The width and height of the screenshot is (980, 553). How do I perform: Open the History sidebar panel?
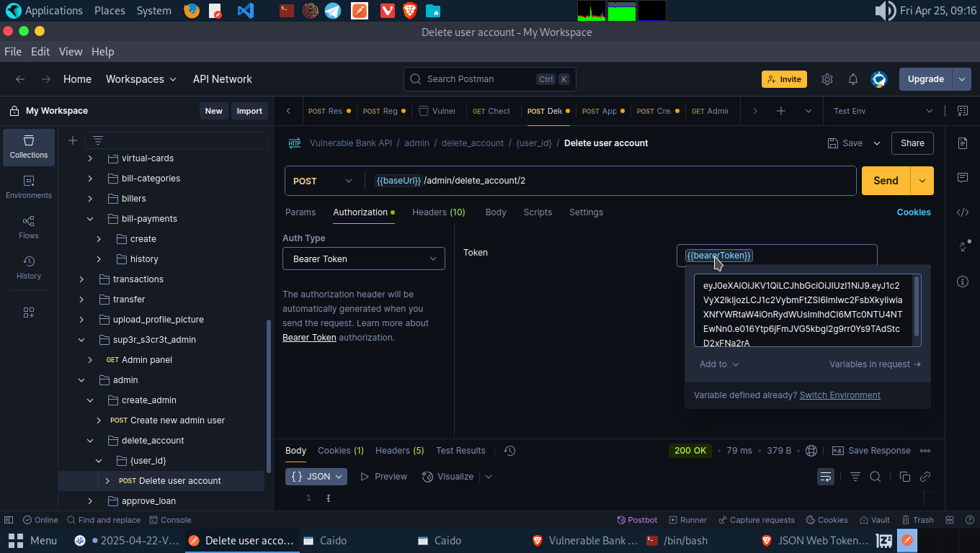29,268
